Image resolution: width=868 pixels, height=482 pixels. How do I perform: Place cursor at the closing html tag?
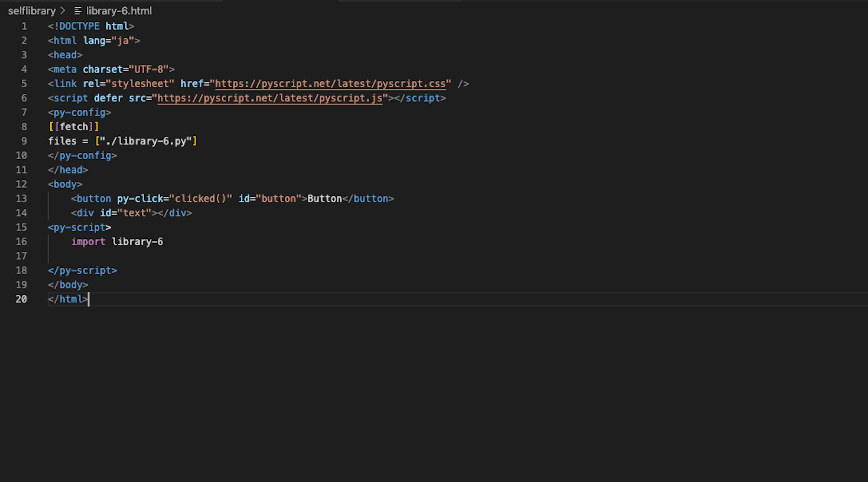[67, 299]
